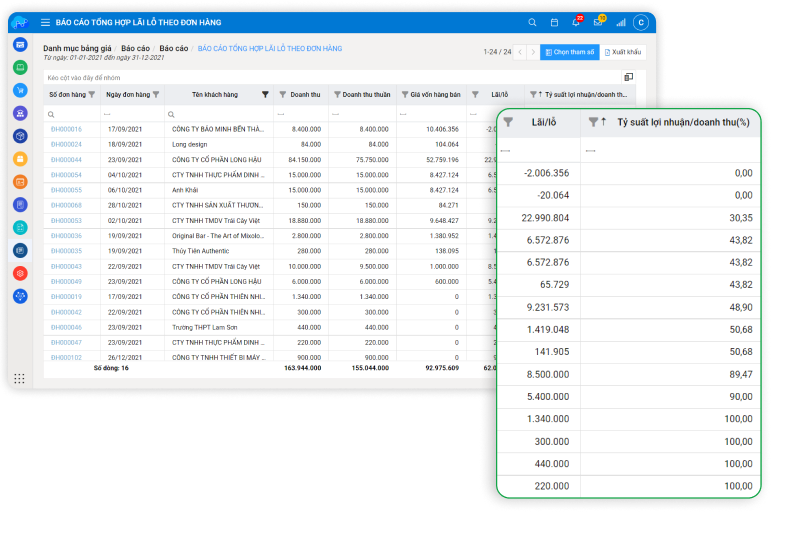Click the user avatar labeled C
792x536 pixels.
(x=641, y=22)
